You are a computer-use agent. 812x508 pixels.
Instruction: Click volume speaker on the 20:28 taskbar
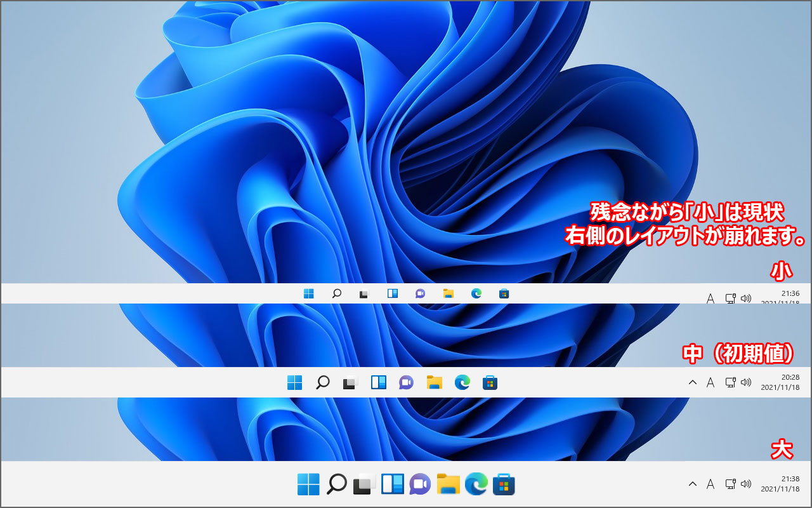click(x=746, y=382)
